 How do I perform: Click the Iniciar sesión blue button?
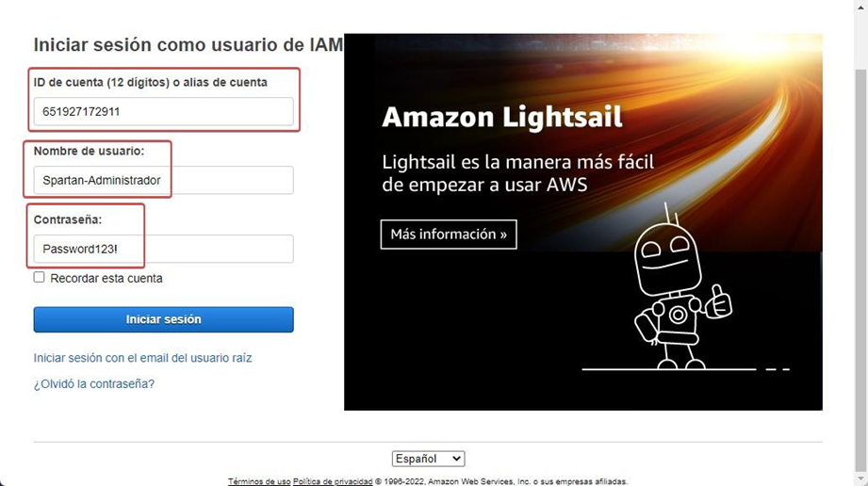pos(163,319)
